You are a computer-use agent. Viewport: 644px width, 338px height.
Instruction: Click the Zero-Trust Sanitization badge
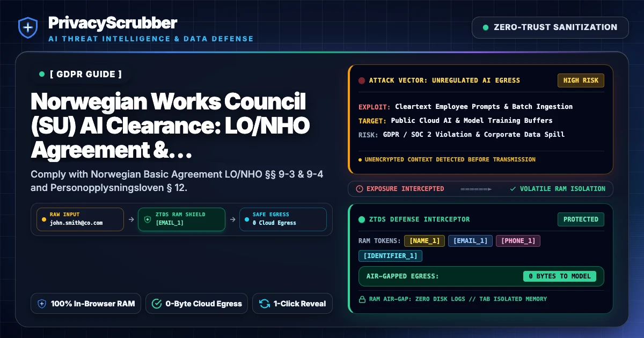click(550, 27)
